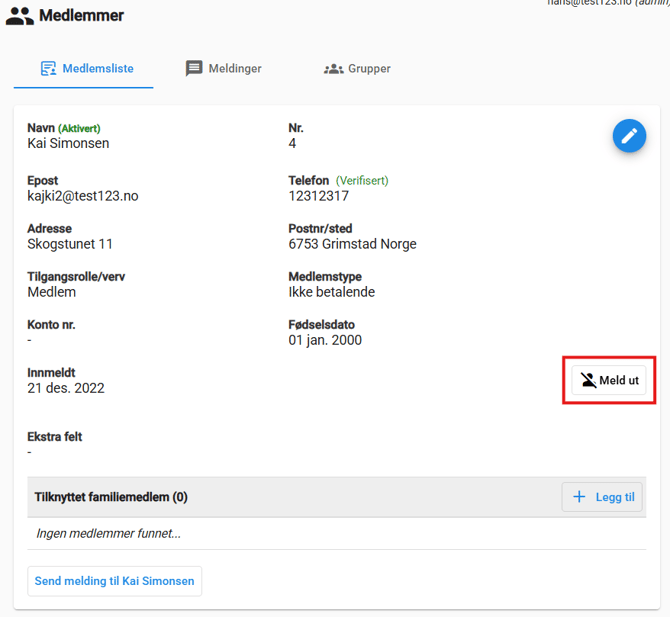Image resolution: width=670 pixels, height=617 pixels.
Task: Click Send melding til Kai Simonsen
Action: coord(114,581)
